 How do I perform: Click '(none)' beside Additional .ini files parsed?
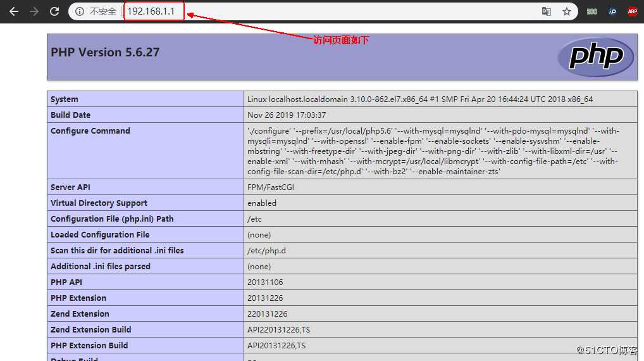point(259,267)
